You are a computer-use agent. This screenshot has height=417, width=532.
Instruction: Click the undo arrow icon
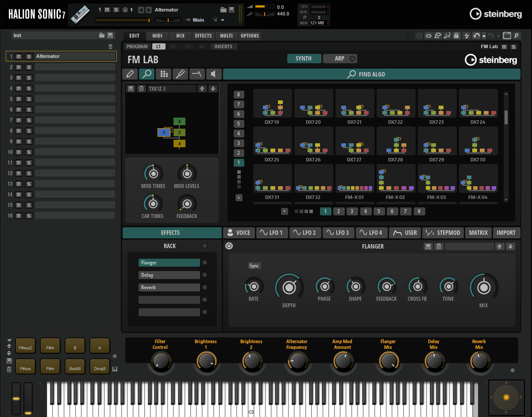pos(477,36)
